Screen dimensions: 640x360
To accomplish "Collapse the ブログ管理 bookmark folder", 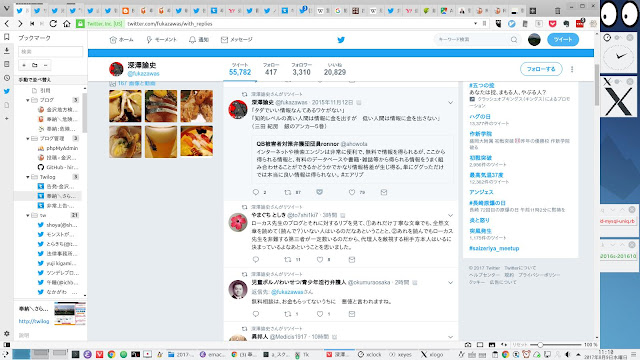I will [x=27, y=139].
